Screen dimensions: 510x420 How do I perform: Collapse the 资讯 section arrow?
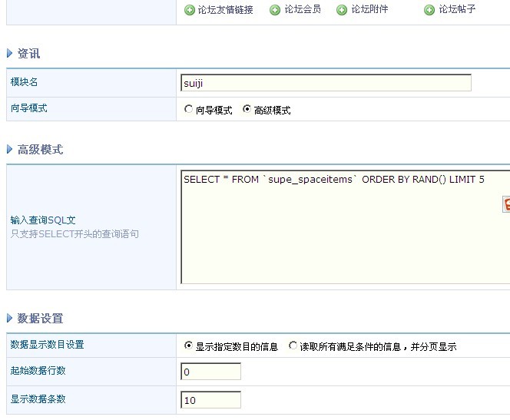[10, 54]
